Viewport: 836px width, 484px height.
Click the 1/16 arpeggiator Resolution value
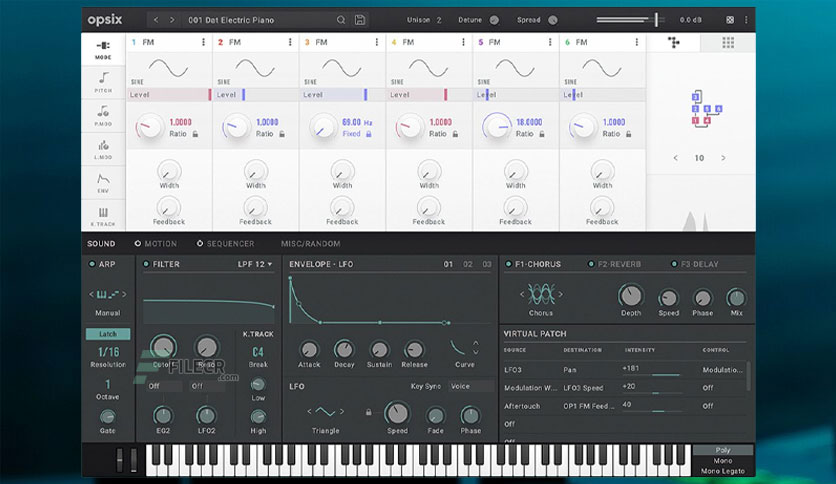pyautogui.click(x=108, y=352)
